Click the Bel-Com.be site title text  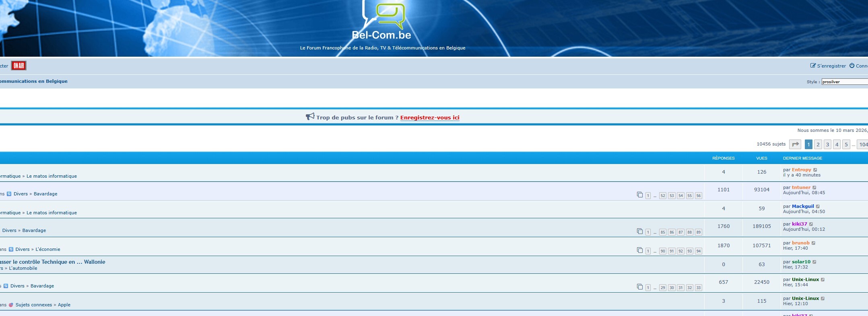381,35
